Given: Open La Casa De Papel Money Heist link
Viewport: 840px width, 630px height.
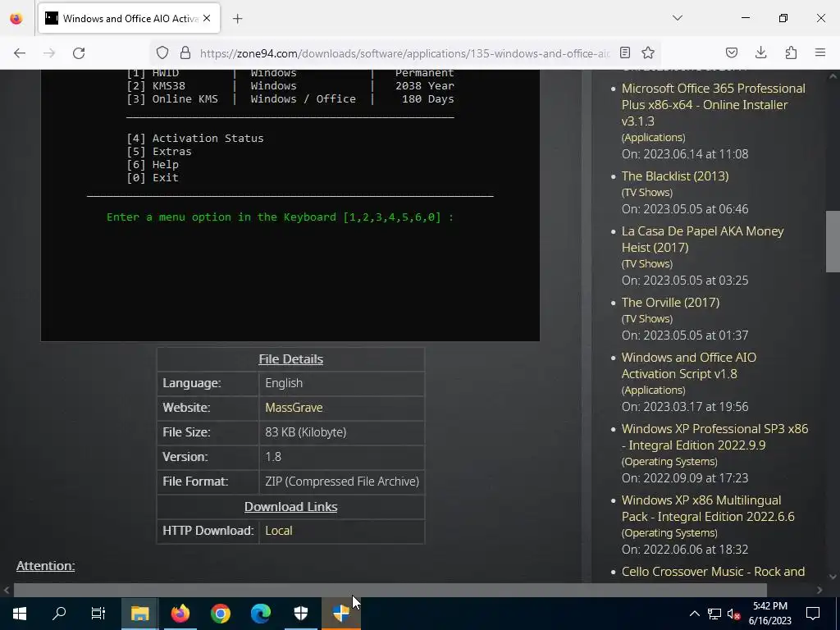Looking at the screenshot, I should (702, 240).
